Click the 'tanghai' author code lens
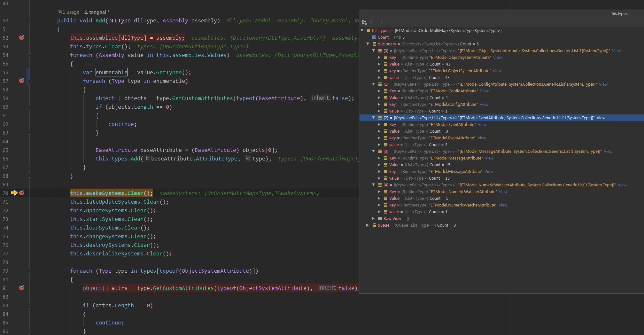The height and width of the screenshot is (335, 644). [97, 12]
